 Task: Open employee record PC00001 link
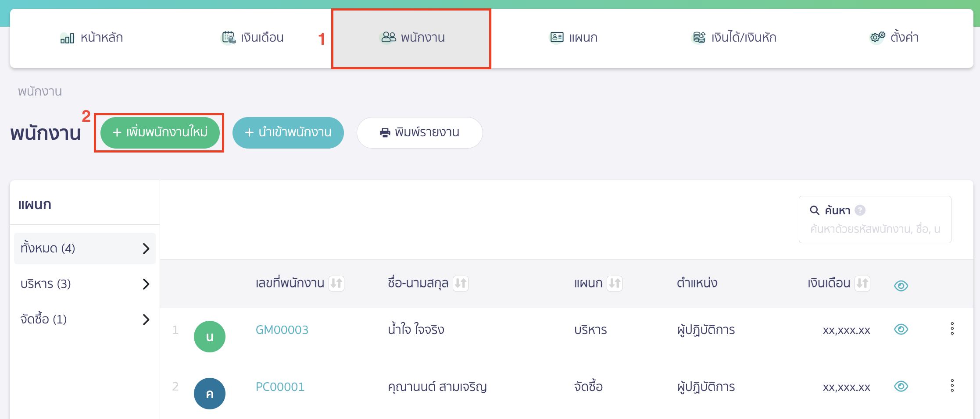tap(280, 387)
